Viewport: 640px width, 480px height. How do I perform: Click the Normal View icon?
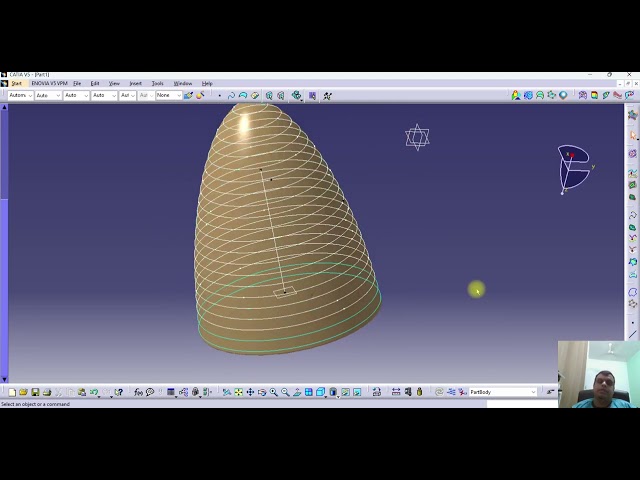(x=297, y=392)
